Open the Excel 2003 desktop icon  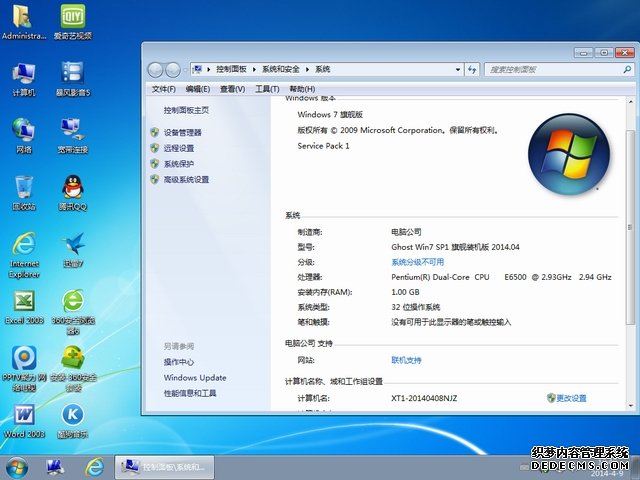pyautogui.click(x=24, y=307)
